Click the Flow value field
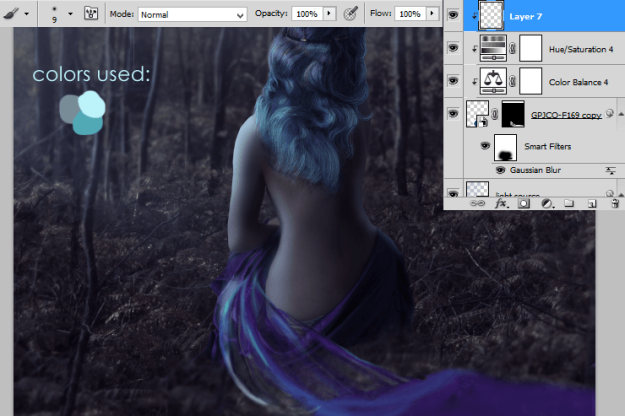 pos(410,14)
